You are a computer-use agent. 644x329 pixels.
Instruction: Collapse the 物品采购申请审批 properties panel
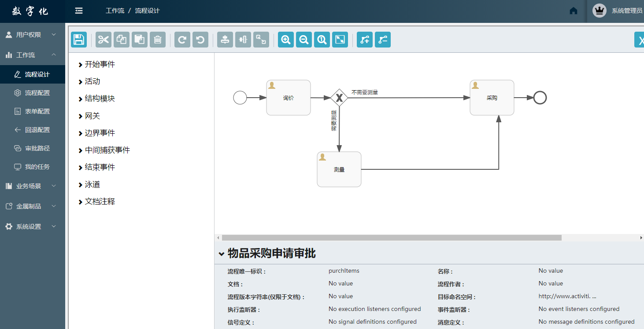[222, 254]
